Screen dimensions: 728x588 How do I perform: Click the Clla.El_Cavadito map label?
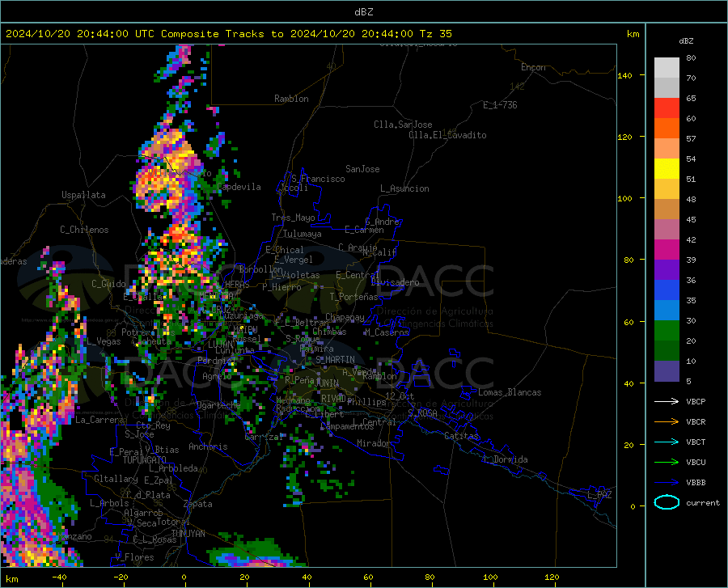click(x=447, y=136)
